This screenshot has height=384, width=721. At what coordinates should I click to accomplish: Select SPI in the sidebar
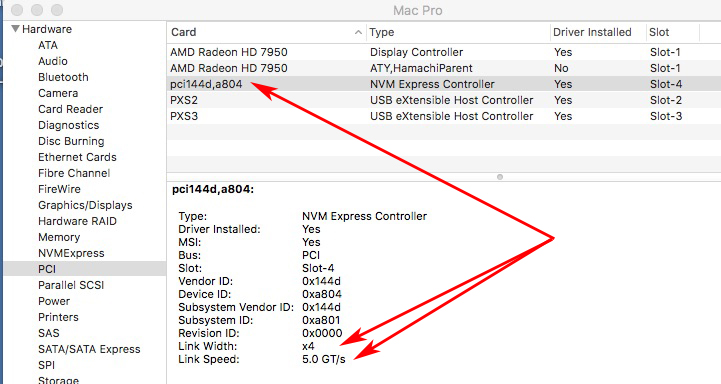[x=46, y=365]
